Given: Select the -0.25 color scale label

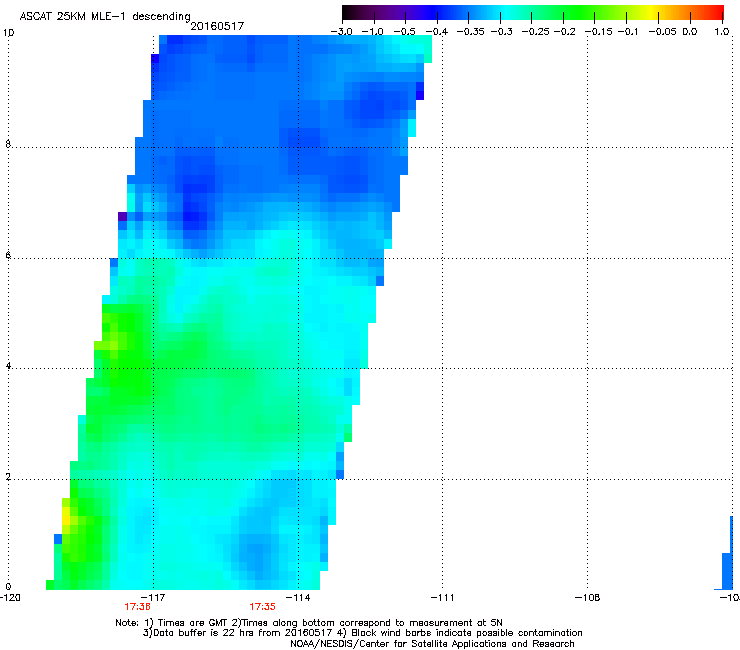Looking at the screenshot, I should click(536, 32).
